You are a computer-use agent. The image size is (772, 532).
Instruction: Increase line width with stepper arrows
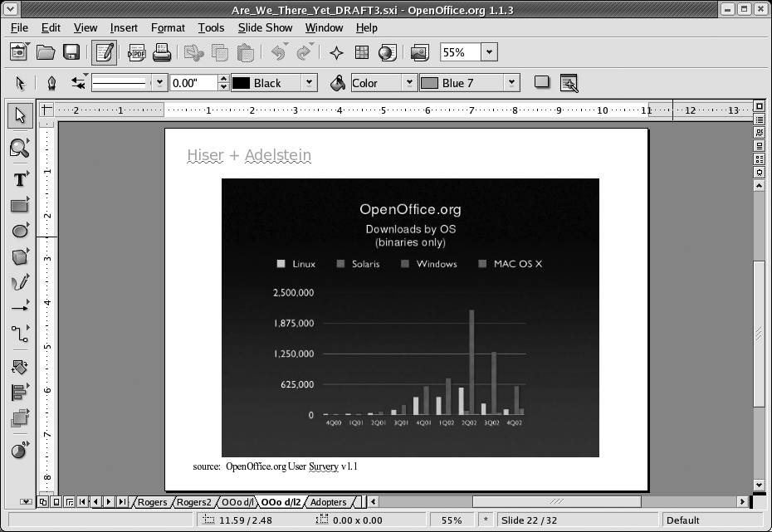pyautogui.click(x=223, y=79)
